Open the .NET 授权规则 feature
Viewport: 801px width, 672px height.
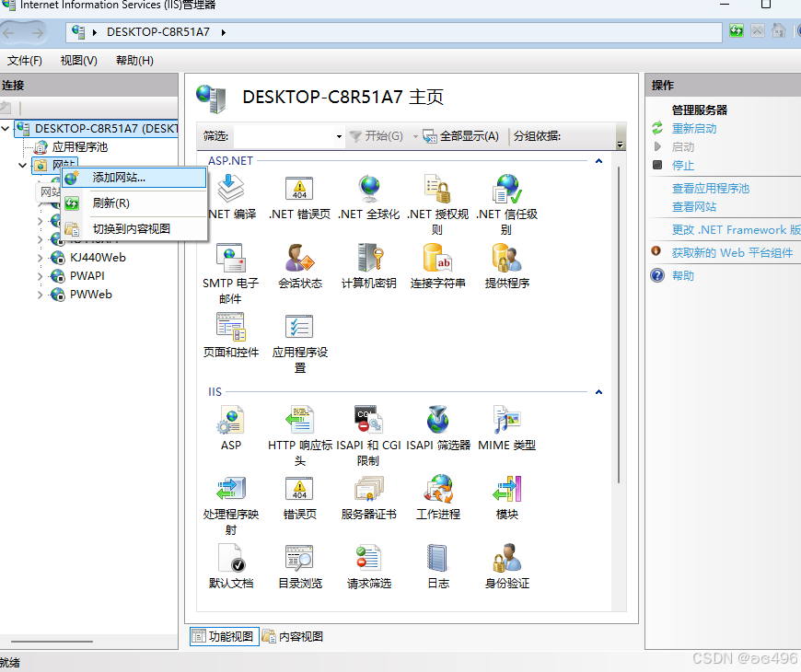coord(437,204)
